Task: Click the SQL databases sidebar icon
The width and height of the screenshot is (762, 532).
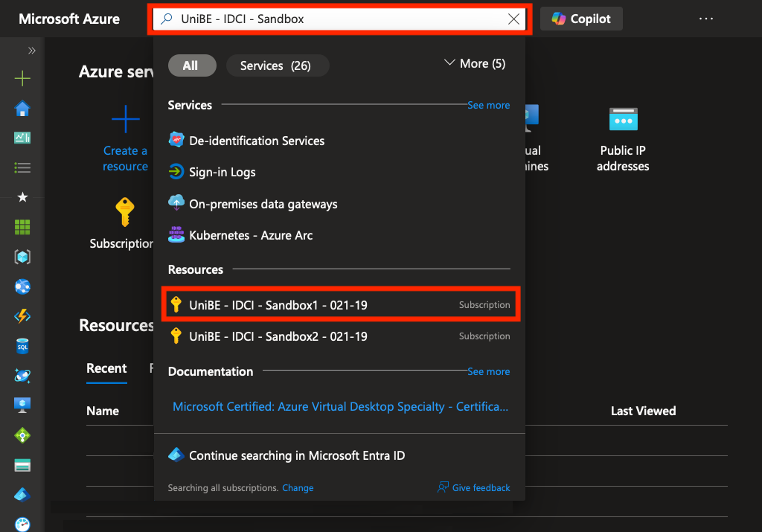Action: (22, 346)
